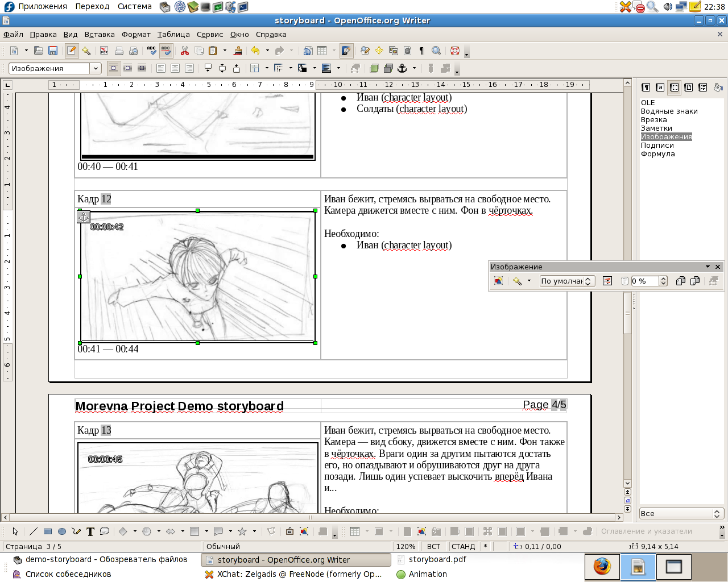Screen dimensions: 728x582
Task: Open the Приложения GNOME panel menu
Action: pyautogui.click(x=43, y=6)
